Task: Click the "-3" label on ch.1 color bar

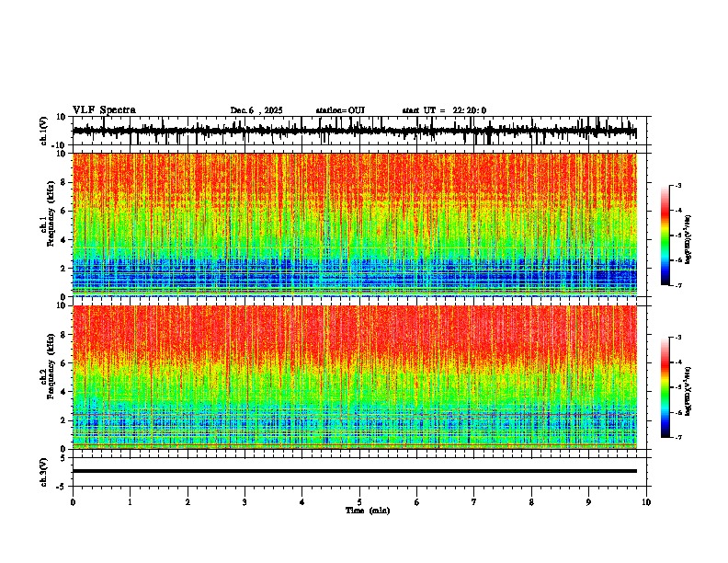Action: click(x=677, y=186)
